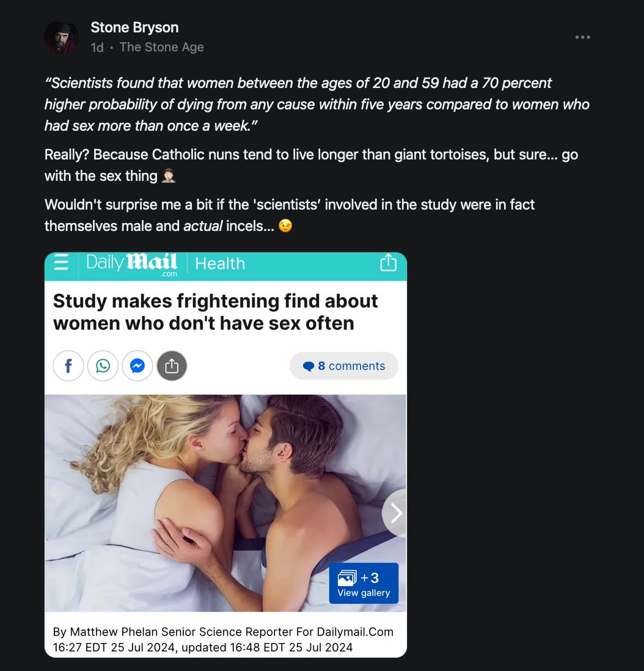The height and width of the screenshot is (671, 644).
Task: Click the grey share button beside Messenger
Action: [172, 366]
